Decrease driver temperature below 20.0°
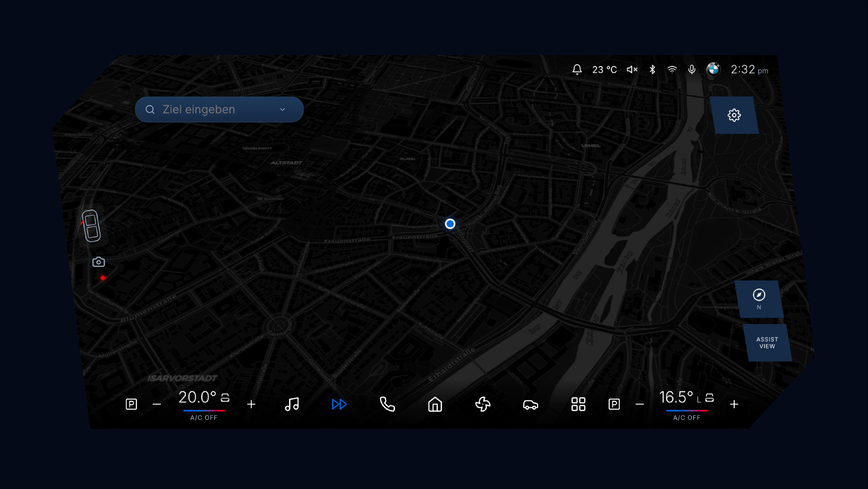The width and height of the screenshot is (868, 489). (157, 404)
